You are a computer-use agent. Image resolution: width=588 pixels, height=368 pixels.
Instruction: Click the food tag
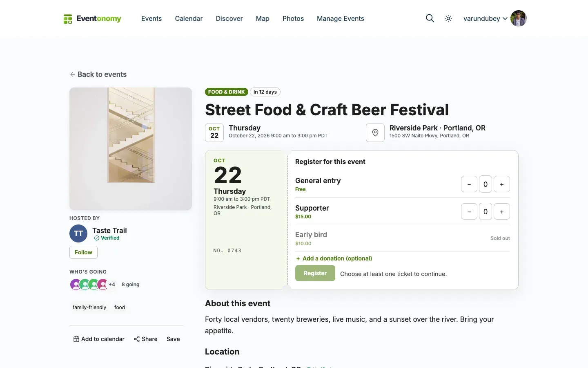coord(120,307)
